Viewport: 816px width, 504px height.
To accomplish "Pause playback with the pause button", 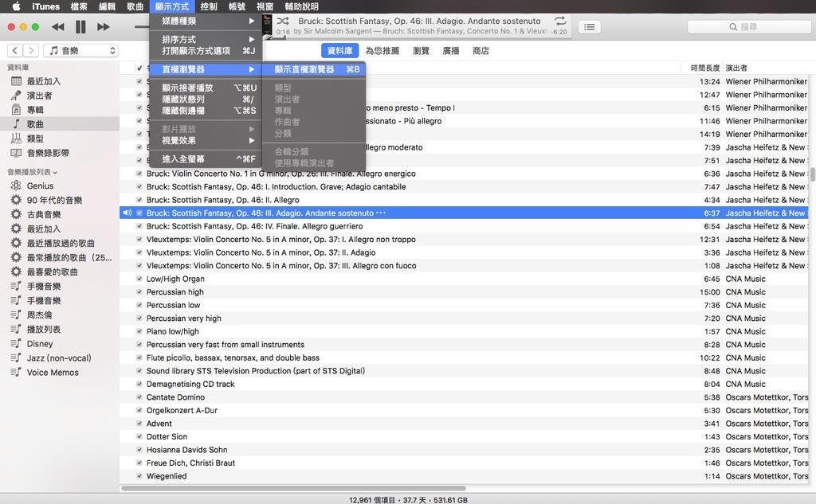I will (x=80, y=27).
